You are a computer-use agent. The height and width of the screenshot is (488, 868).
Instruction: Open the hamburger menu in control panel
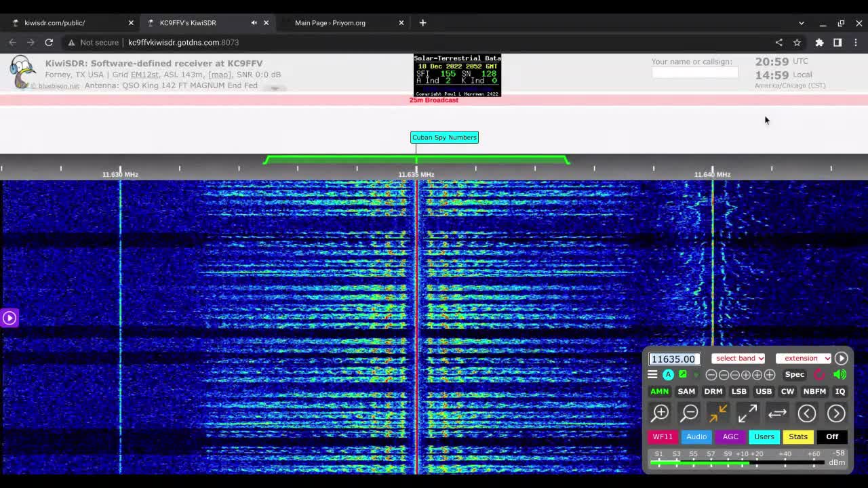[x=652, y=374]
